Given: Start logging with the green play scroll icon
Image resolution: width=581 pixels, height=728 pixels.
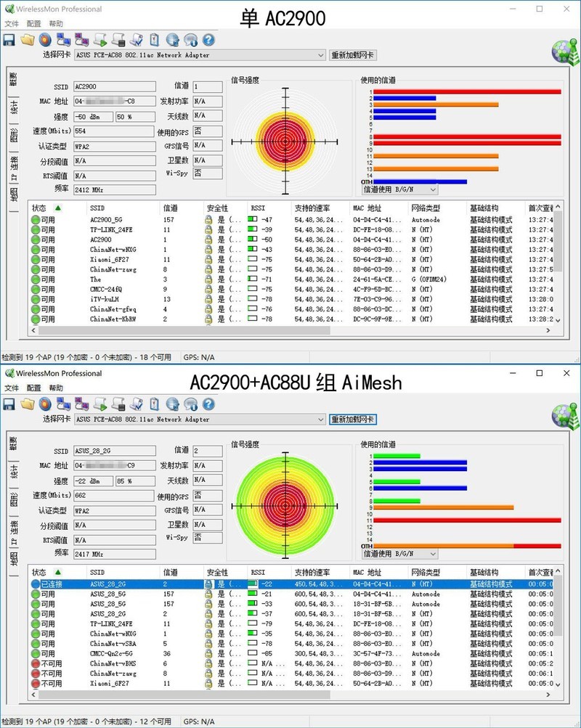Looking at the screenshot, I should (99, 40).
